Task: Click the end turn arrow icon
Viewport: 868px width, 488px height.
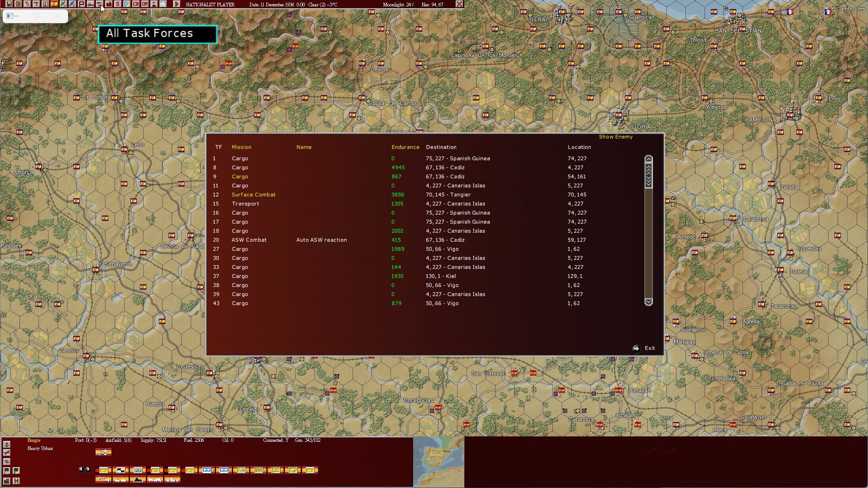Action: pos(177,4)
